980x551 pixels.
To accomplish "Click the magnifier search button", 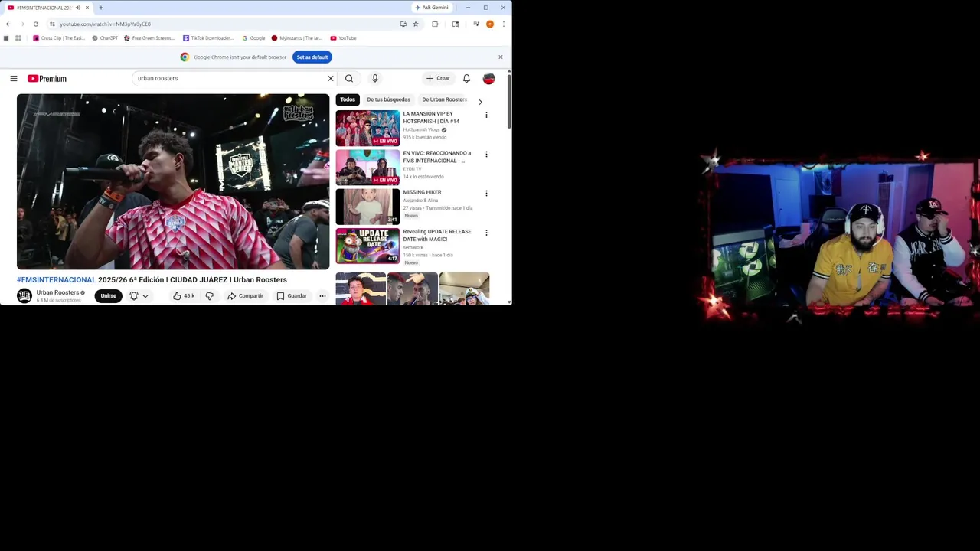I will tap(349, 78).
